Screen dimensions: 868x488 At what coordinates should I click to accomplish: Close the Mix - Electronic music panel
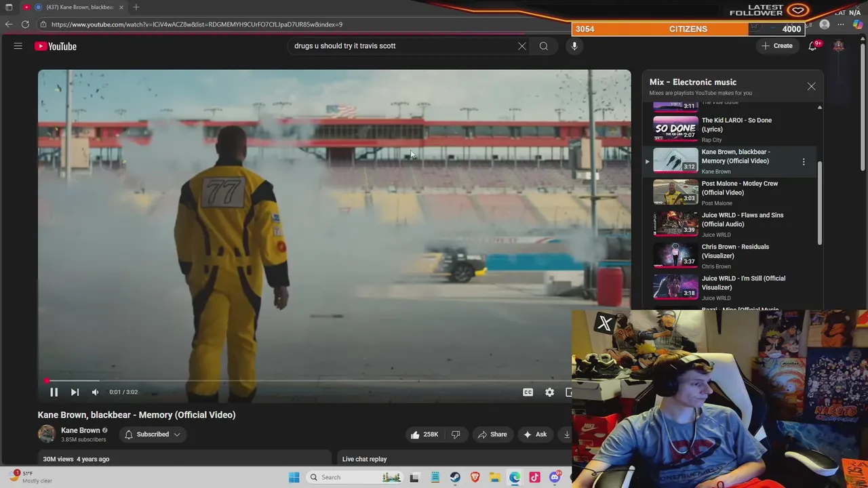click(x=811, y=87)
